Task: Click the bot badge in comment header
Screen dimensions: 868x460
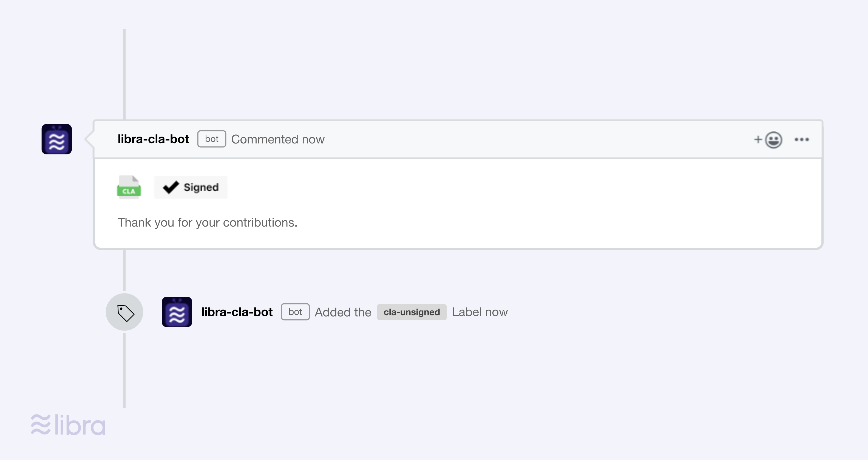Action: point(212,139)
